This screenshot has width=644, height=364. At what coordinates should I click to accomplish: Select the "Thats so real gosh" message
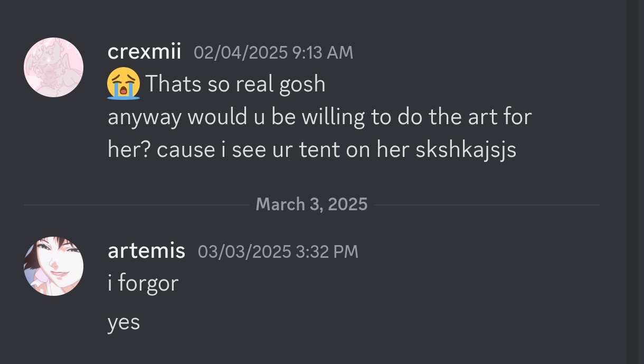[x=235, y=84]
